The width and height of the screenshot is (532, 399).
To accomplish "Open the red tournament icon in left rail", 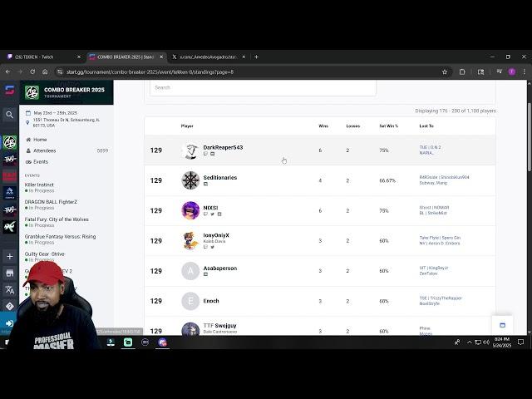I will (x=9, y=175).
